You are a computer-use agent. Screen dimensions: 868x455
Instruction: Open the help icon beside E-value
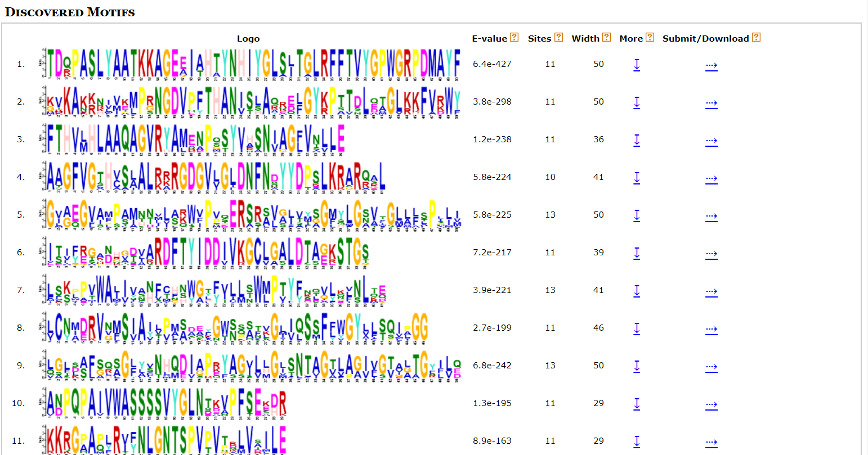[x=514, y=37]
